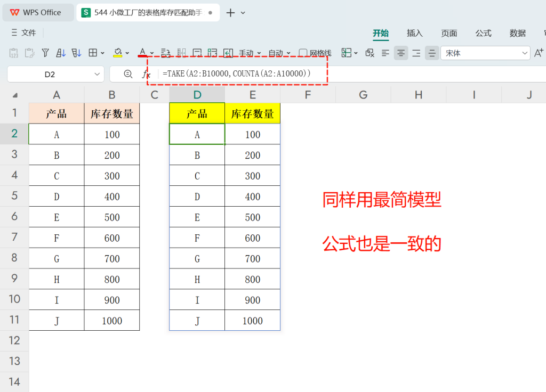The image size is (546, 392).
Task: Switch to the 公式 ribbon tab
Action: [483, 33]
